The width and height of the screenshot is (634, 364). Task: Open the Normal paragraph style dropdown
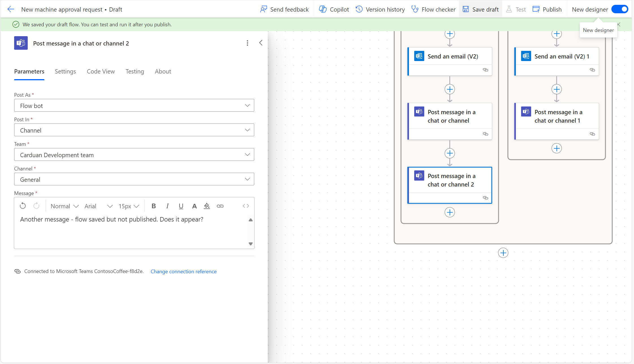pyautogui.click(x=64, y=206)
